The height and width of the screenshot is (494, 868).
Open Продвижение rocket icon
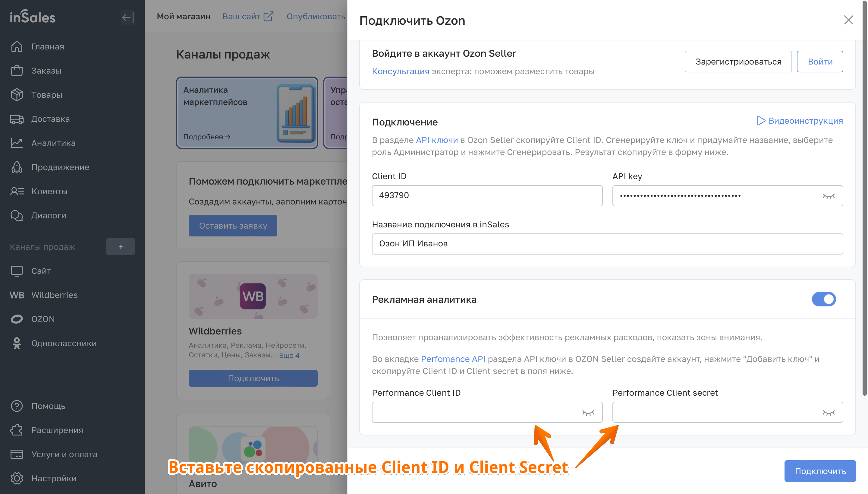click(x=17, y=167)
